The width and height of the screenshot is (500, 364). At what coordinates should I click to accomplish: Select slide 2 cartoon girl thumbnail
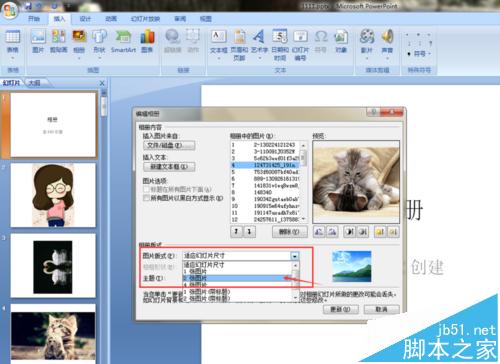coord(53,195)
